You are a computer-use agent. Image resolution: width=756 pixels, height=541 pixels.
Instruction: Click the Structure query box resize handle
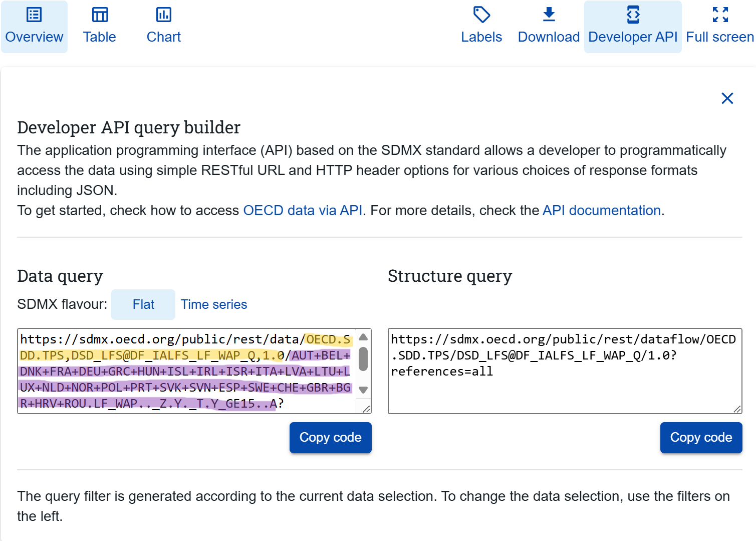pyautogui.click(x=737, y=409)
